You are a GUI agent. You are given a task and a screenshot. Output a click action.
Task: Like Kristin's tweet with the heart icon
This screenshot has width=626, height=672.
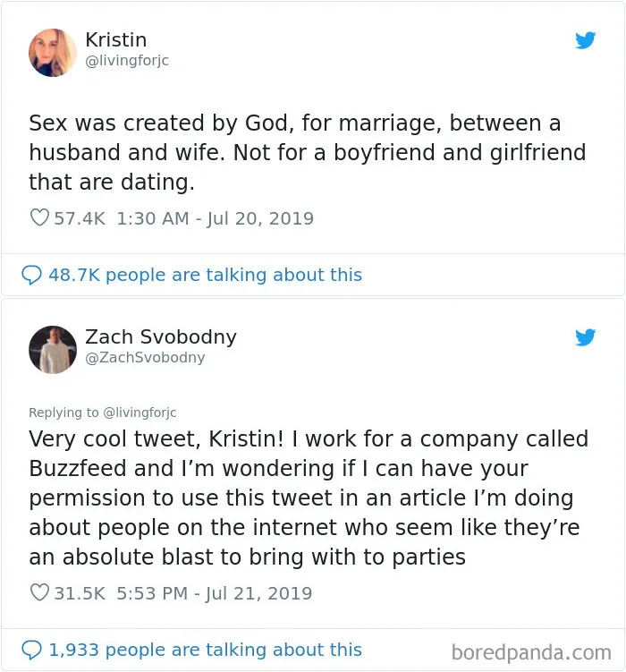tap(39, 217)
